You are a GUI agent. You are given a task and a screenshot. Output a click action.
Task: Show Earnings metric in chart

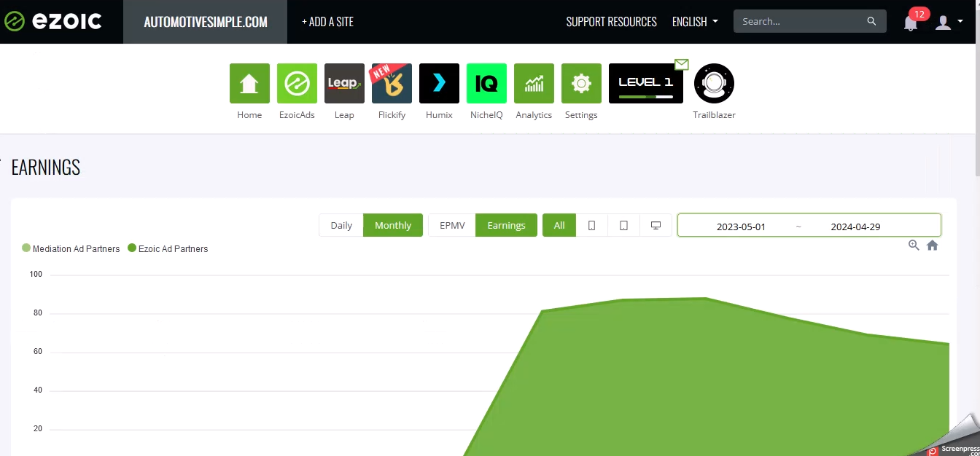pyautogui.click(x=507, y=225)
